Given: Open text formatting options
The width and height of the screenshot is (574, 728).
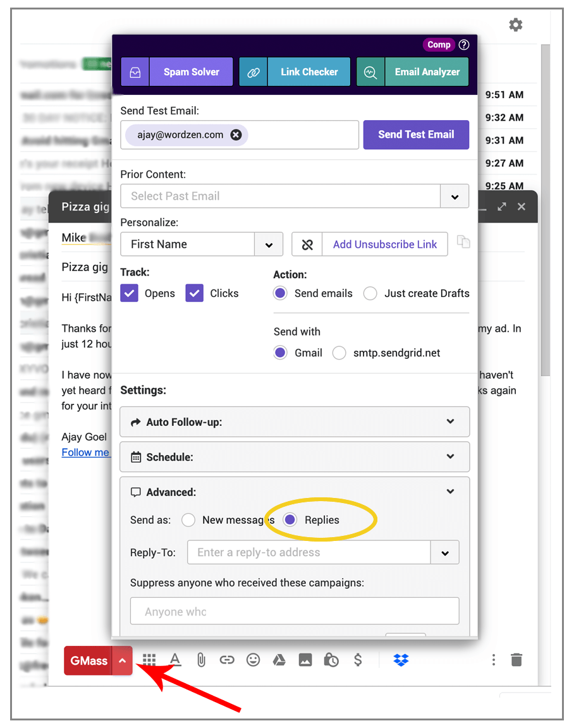Looking at the screenshot, I should pos(175,660).
